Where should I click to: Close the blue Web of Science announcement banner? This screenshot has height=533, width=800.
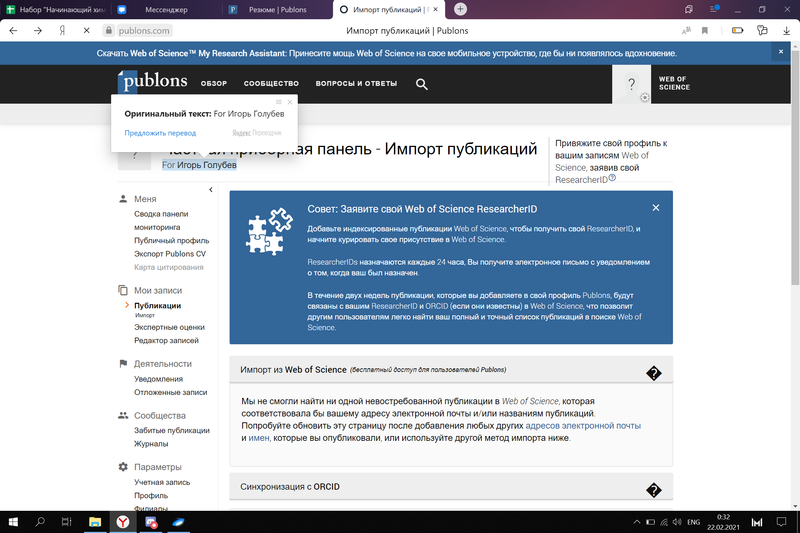click(781, 52)
